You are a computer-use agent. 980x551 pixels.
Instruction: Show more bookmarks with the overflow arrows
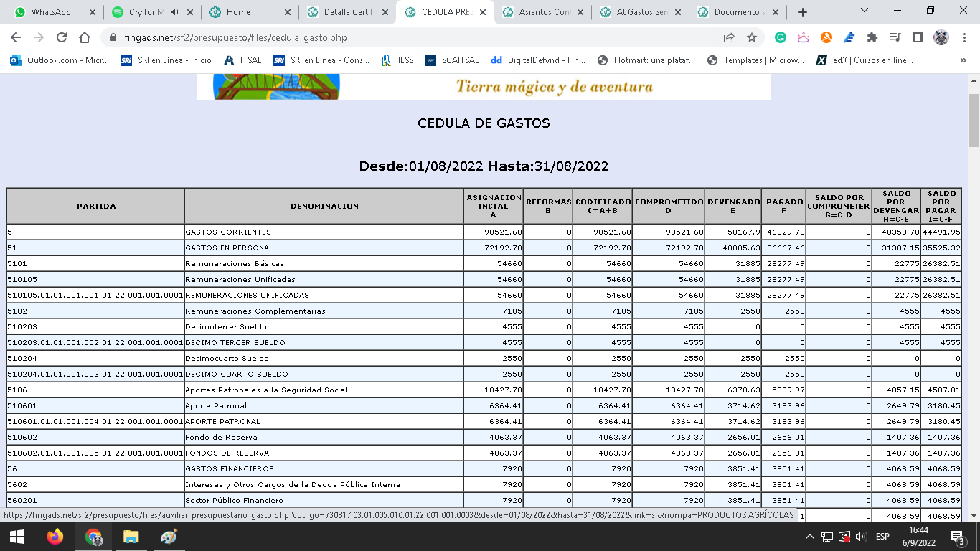click(963, 60)
